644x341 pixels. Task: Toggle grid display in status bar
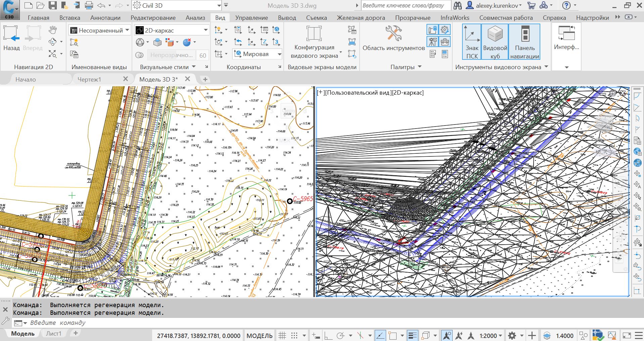click(282, 336)
